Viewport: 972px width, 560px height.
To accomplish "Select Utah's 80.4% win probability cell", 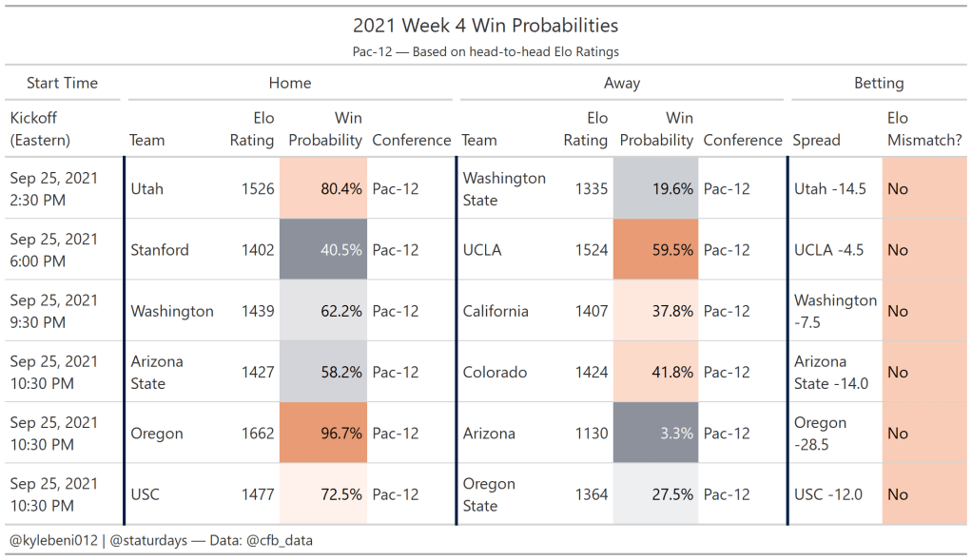I will [x=323, y=189].
